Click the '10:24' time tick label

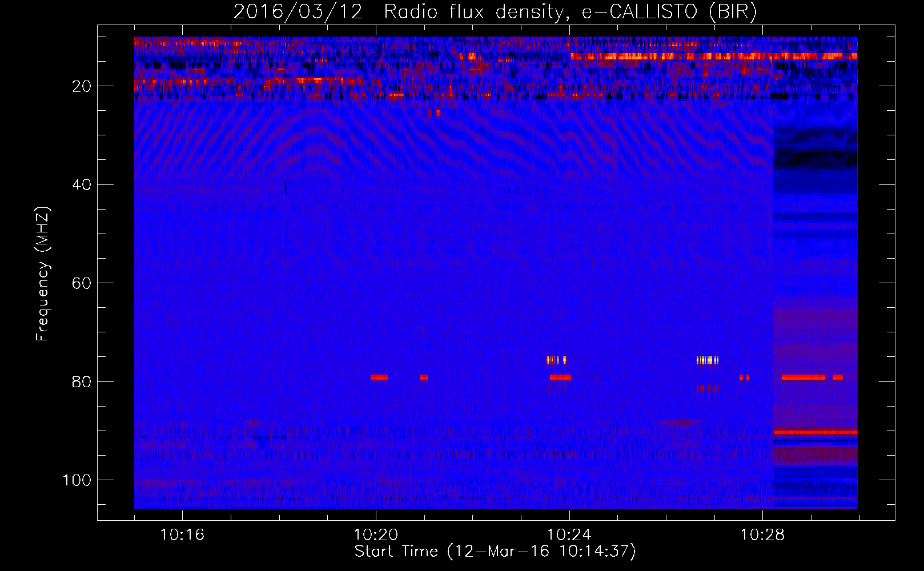pos(569,535)
